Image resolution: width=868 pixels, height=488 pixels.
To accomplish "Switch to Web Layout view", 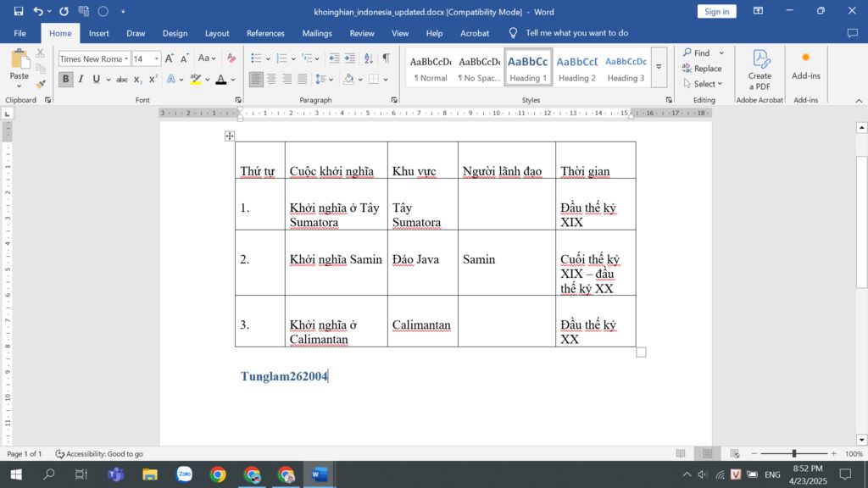I will tap(735, 454).
